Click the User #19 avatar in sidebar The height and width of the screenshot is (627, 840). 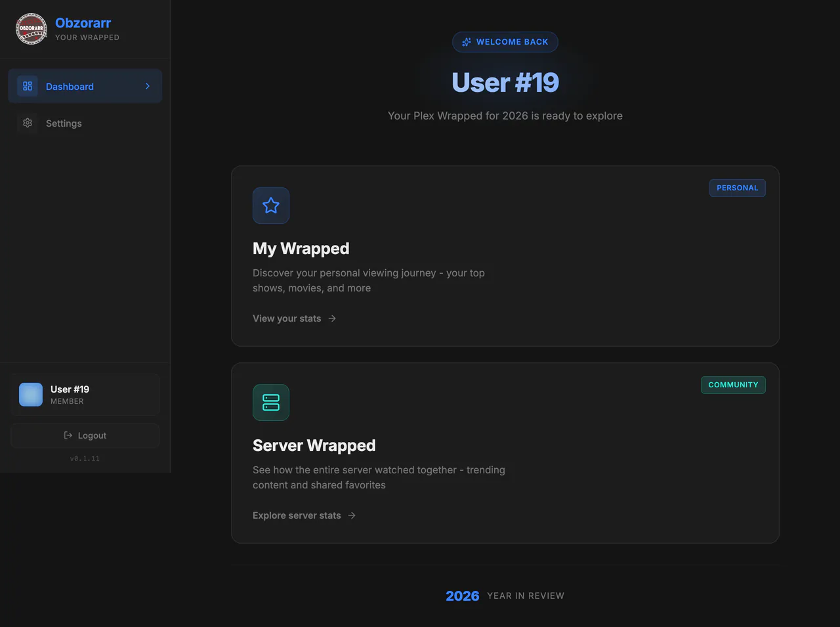(x=31, y=395)
